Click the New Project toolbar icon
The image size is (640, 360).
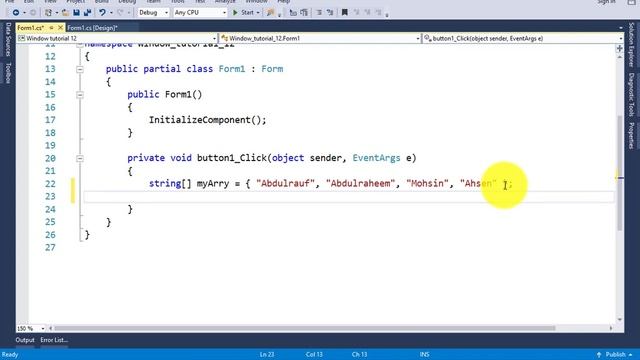pyautogui.click(x=48, y=13)
